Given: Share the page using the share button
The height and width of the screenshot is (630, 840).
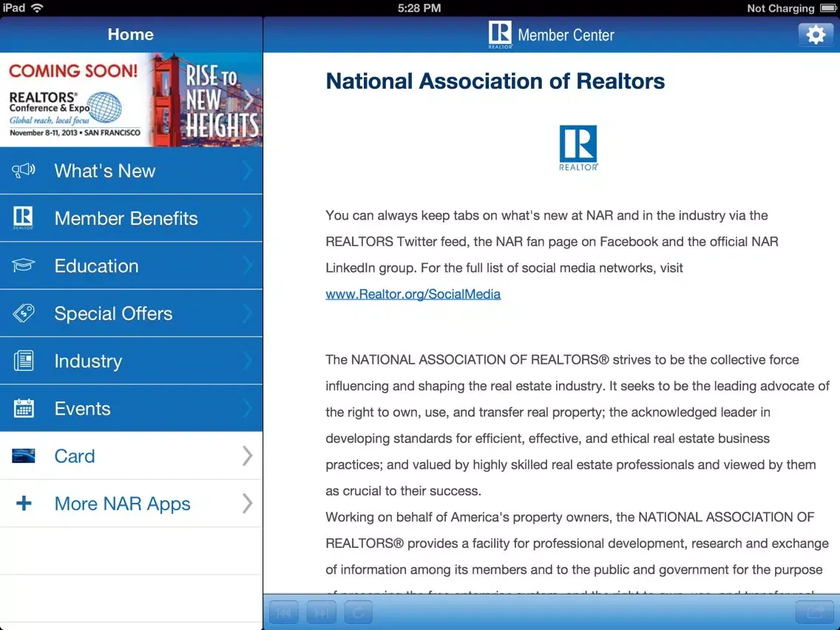Looking at the screenshot, I should point(815,612).
